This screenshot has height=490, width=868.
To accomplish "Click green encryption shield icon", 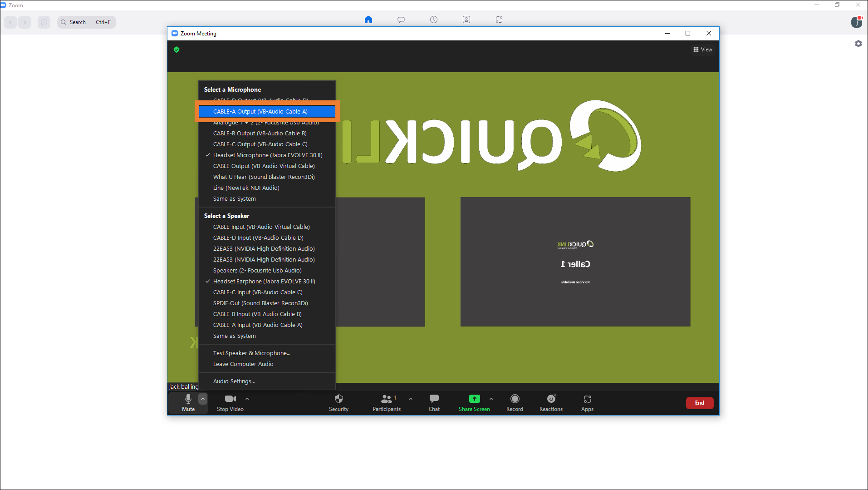I will (x=177, y=49).
